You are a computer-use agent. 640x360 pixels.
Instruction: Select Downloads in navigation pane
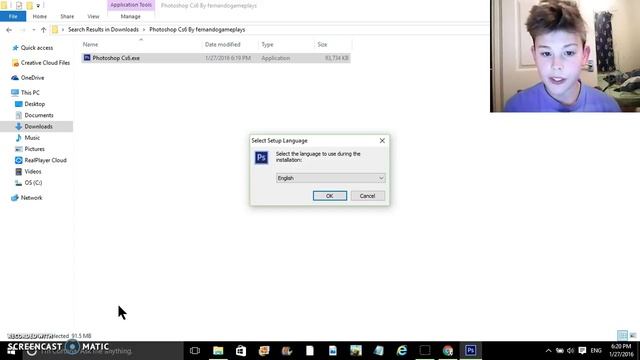coord(38,127)
